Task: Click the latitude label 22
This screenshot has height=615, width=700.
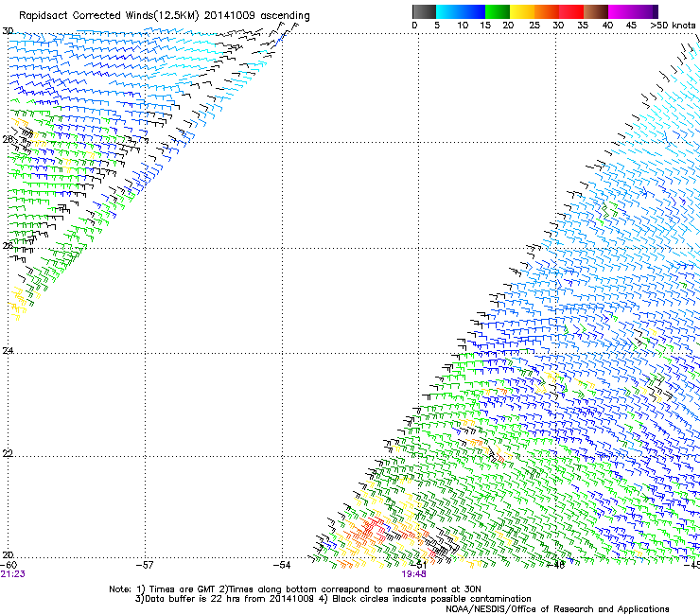Action: (8, 454)
